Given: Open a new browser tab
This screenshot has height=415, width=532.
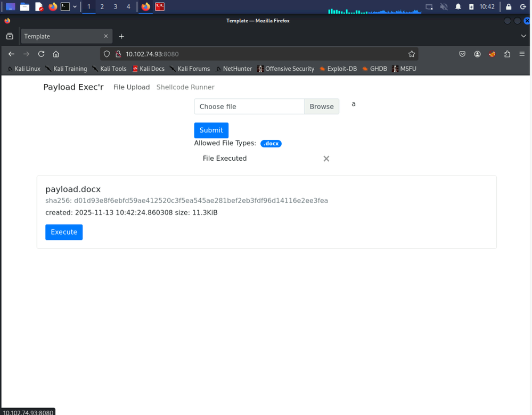Looking at the screenshot, I should 121,36.
